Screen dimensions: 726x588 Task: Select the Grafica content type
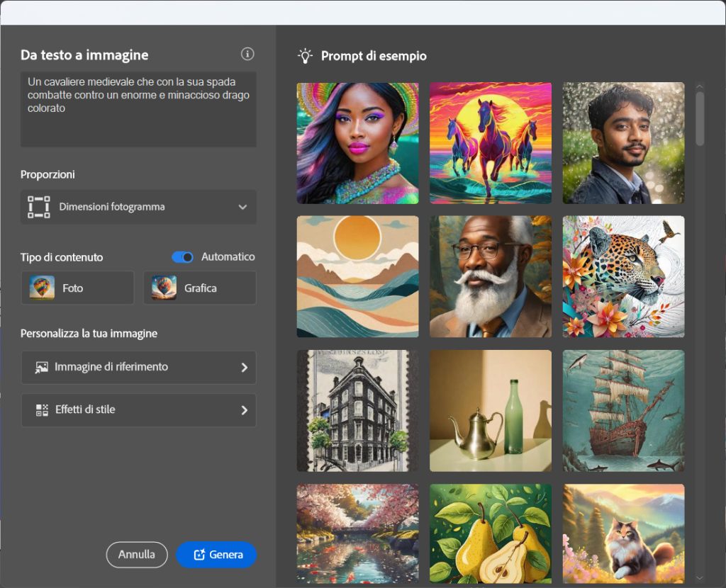199,288
